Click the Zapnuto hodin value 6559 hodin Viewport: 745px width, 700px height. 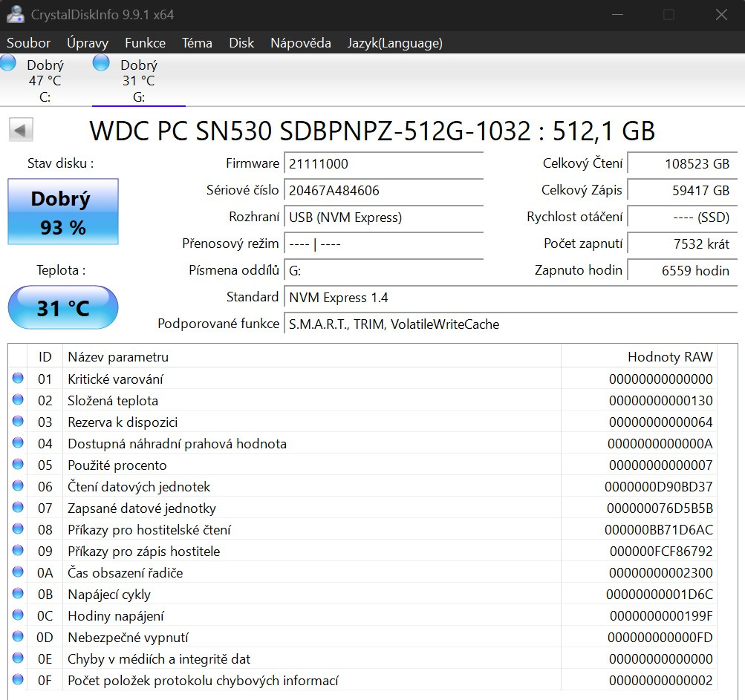683,270
